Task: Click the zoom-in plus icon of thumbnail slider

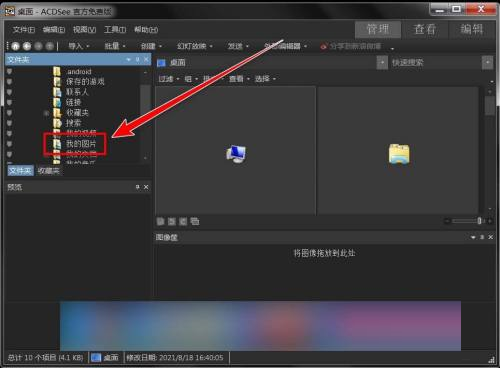Action: 489,221
